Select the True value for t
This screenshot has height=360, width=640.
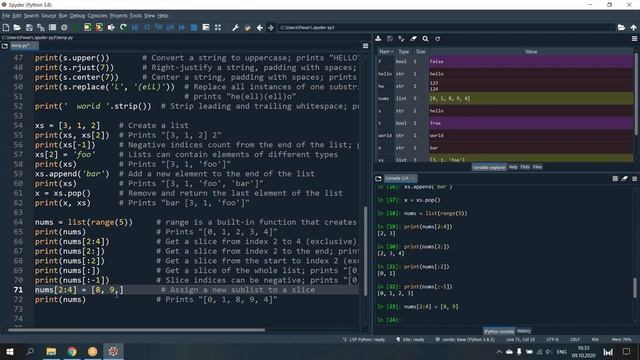pyautogui.click(x=531, y=123)
